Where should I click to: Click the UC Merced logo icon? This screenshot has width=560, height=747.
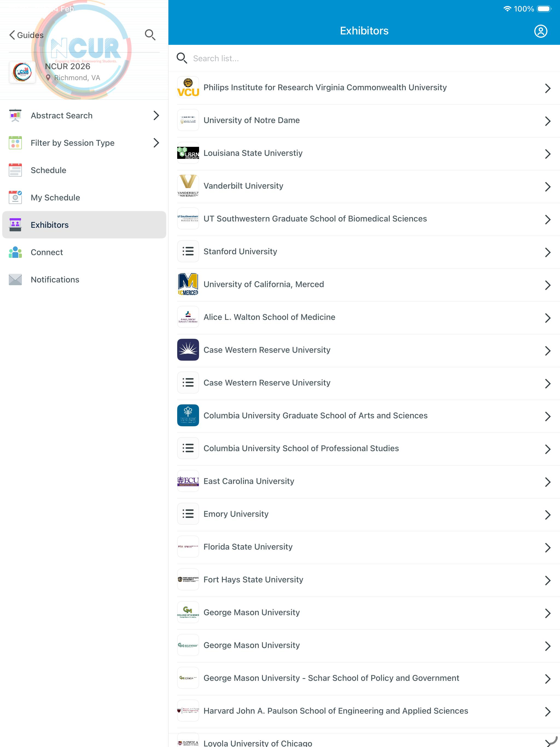(x=188, y=284)
